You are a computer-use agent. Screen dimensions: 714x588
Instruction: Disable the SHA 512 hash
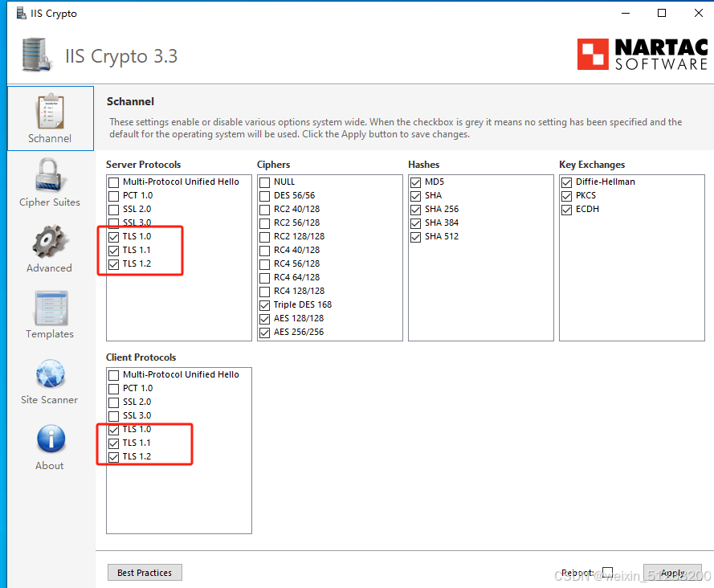415,236
